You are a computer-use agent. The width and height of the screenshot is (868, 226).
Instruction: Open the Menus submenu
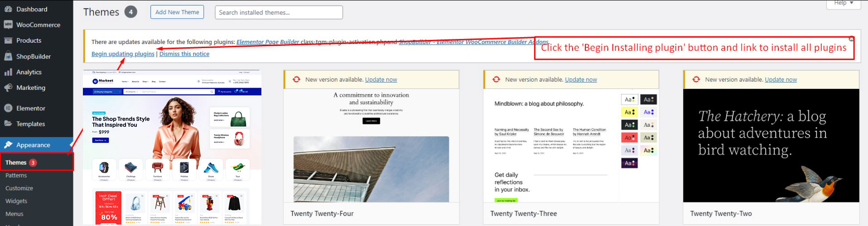pos(14,214)
